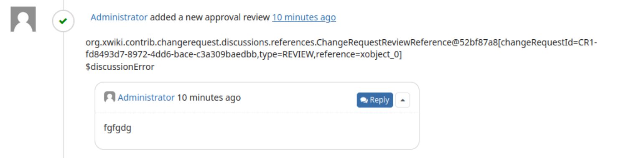This screenshot has width=644, height=158.
Task: Click the $discussionError text
Action: pyautogui.click(x=120, y=67)
